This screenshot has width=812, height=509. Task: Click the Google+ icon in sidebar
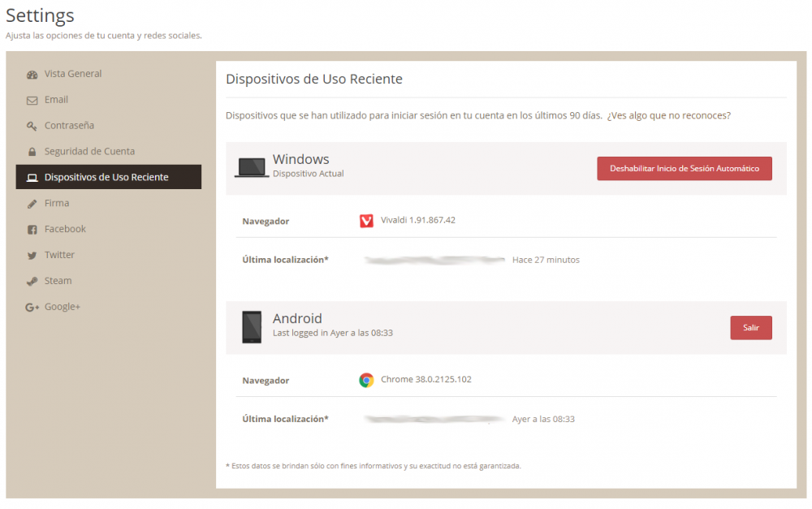[32, 308]
